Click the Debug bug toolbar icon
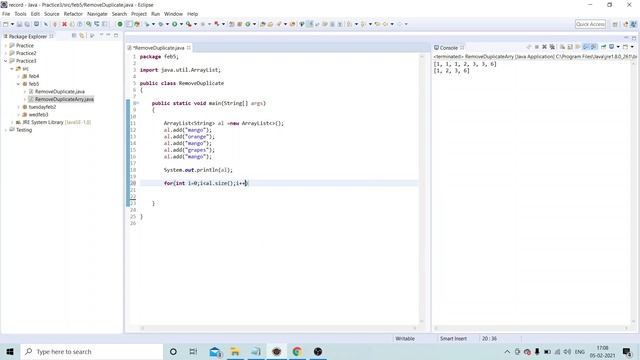The image size is (640, 360). tap(161, 24)
